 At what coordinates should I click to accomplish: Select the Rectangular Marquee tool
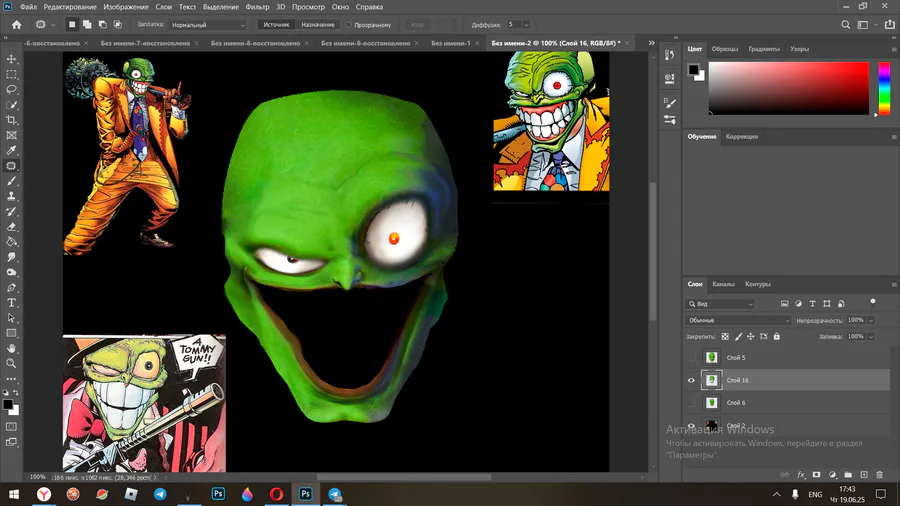coord(11,75)
